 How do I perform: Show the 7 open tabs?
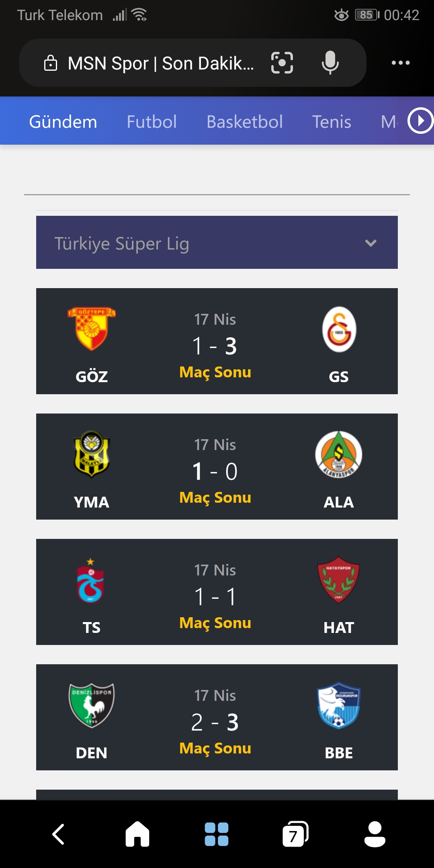click(x=295, y=834)
